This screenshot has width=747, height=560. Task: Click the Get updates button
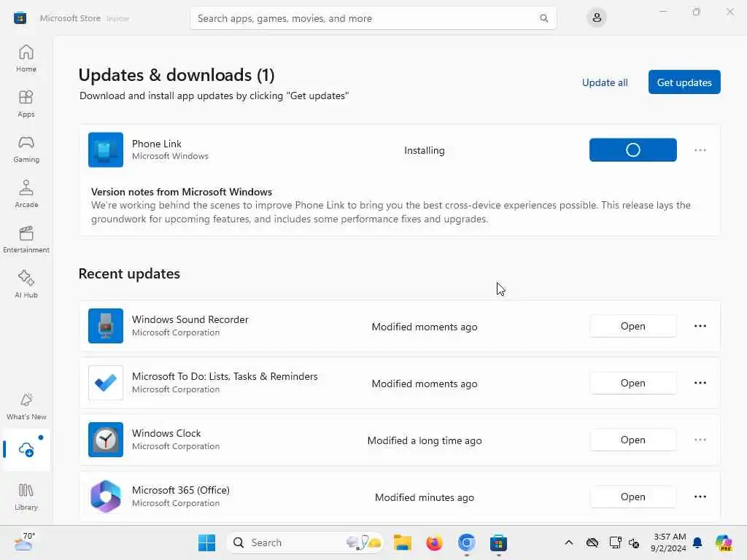pyautogui.click(x=684, y=82)
